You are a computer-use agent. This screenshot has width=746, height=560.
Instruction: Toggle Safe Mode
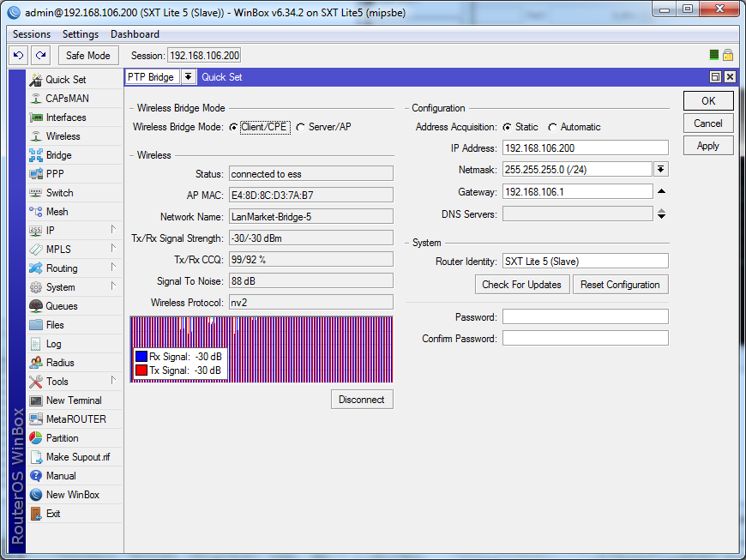[x=88, y=55]
